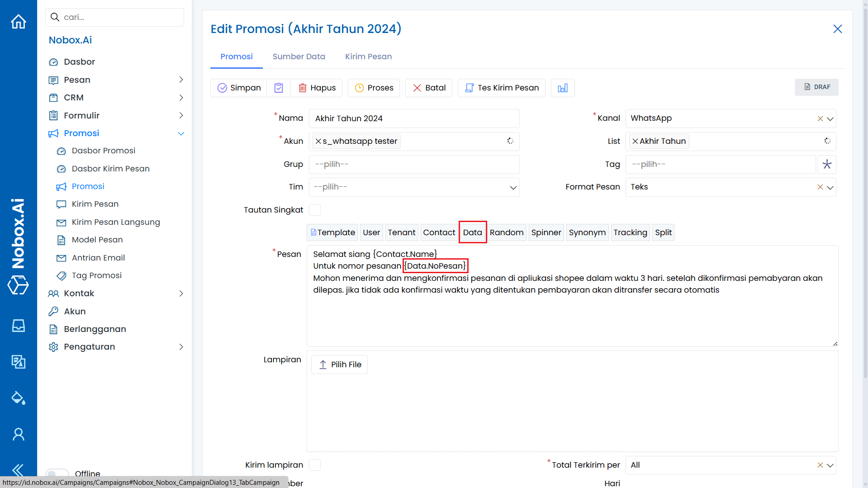868x488 pixels.
Task: Click the paint bucket icon in the sidebar
Action: pos(18,398)
